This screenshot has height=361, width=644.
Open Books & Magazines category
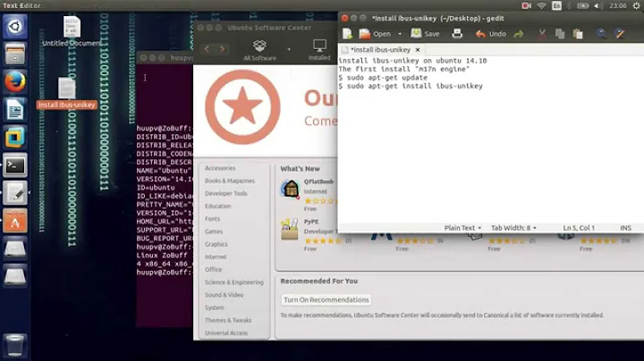tap(230, 180)
